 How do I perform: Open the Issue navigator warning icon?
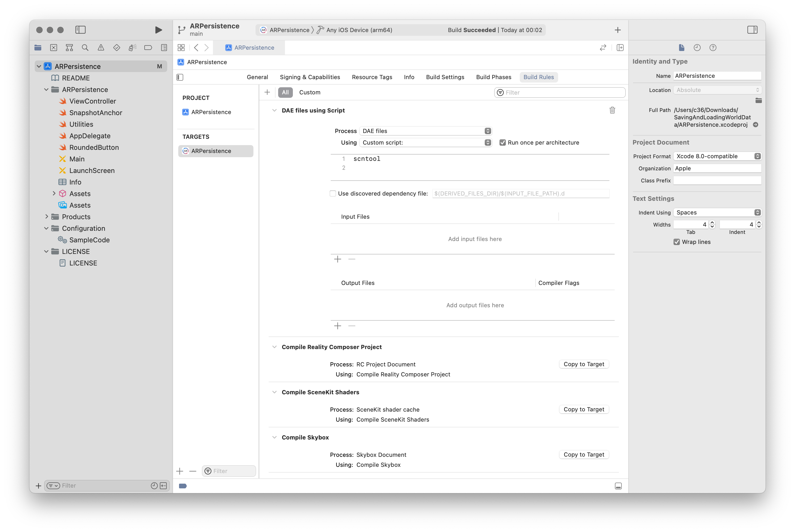click(x=101, y=48)
